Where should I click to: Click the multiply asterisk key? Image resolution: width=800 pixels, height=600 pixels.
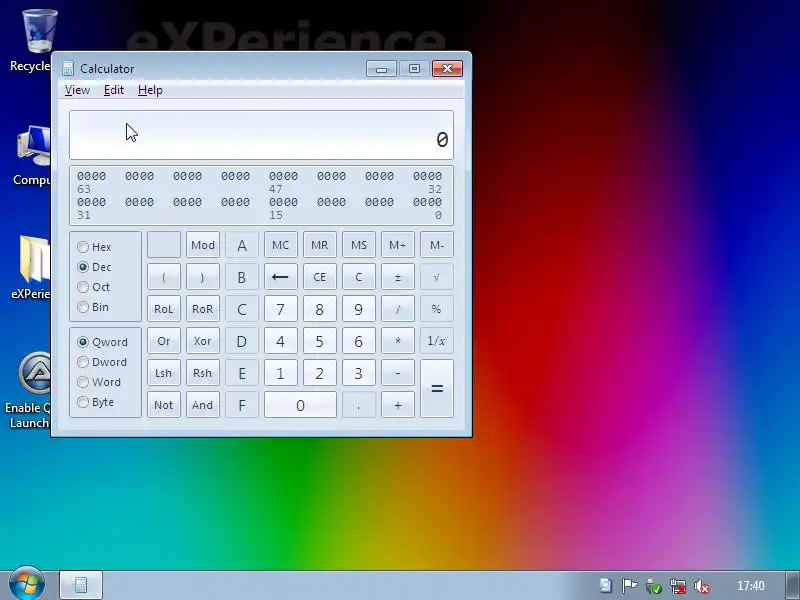point(398,341)
